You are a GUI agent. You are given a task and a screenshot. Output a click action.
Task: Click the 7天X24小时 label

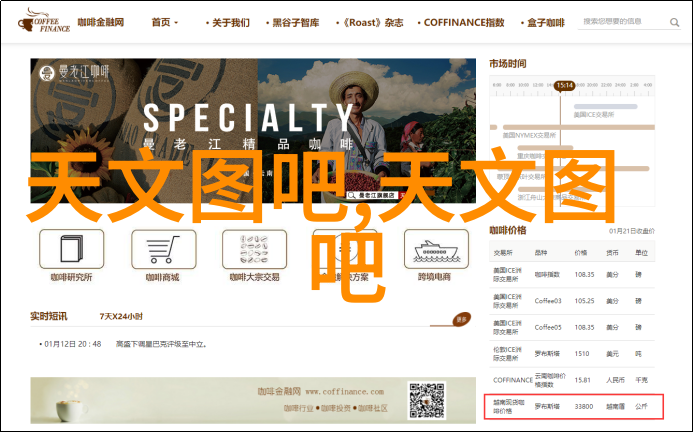point(121,317)
